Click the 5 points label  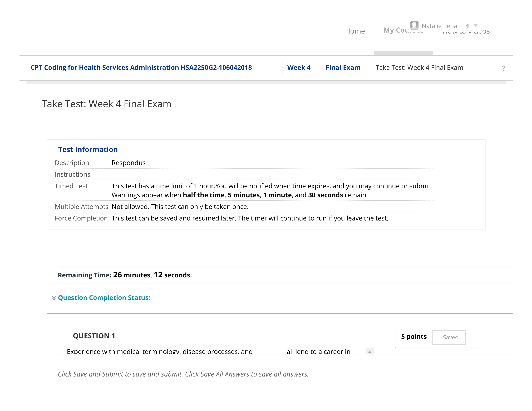414,337
